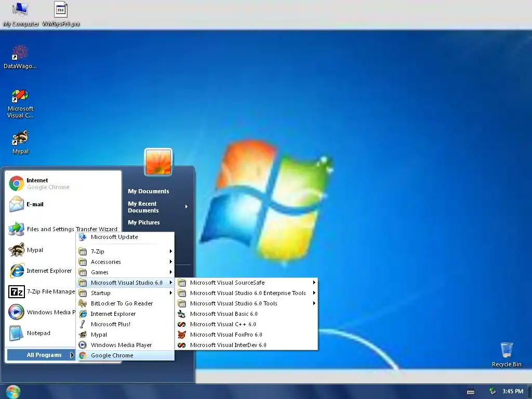Click the E-mail envelope icon
532x399 pixels.
pos(16,204)
